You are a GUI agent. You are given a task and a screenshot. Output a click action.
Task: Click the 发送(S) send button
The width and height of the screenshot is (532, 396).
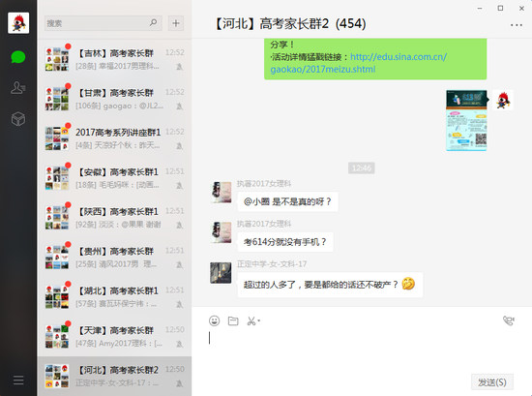[x=492, y=382]
